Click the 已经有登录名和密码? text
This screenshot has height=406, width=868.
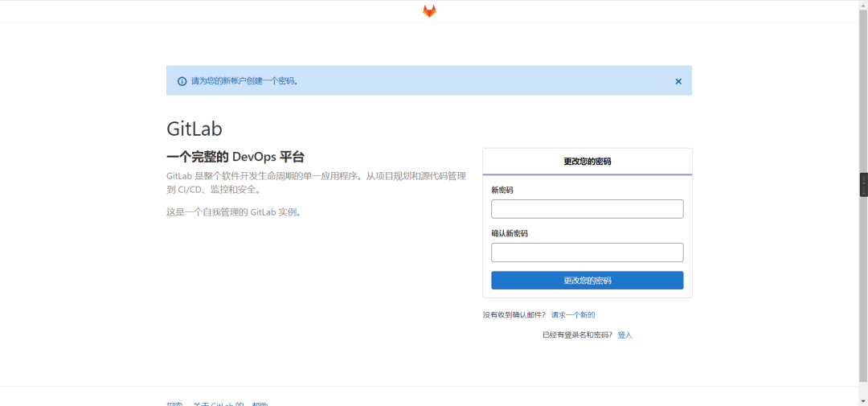point(577,335)
